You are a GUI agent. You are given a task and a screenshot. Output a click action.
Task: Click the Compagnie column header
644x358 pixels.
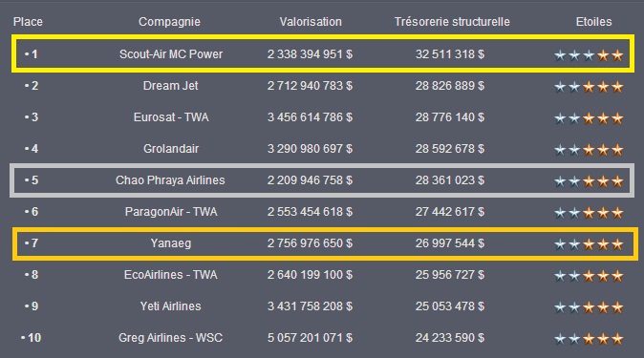tap(169, 22)
